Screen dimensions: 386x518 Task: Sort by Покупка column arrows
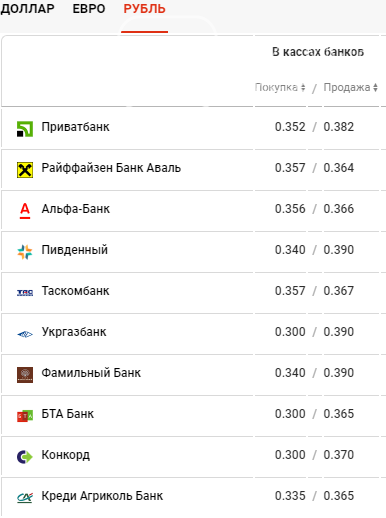pos(303,87)
